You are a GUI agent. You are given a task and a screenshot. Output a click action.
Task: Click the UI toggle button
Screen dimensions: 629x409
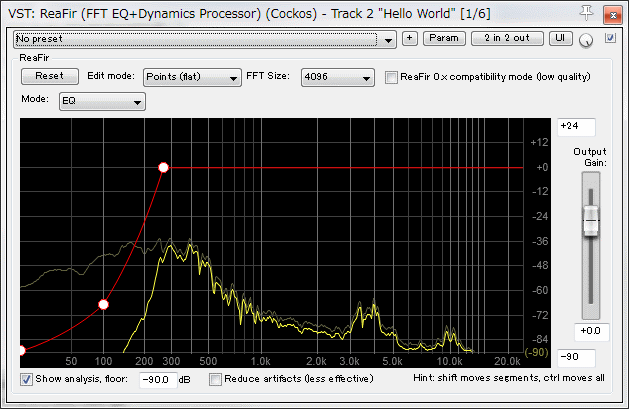561,38
